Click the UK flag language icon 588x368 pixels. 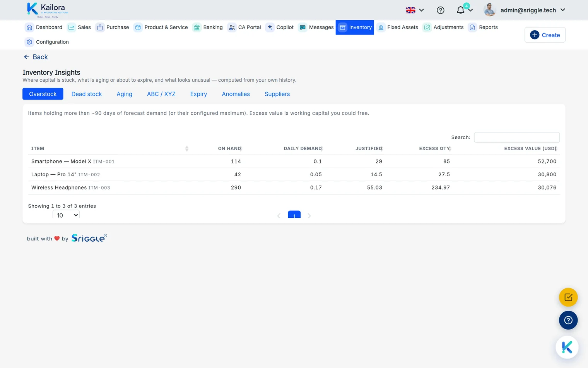(411, 10)
